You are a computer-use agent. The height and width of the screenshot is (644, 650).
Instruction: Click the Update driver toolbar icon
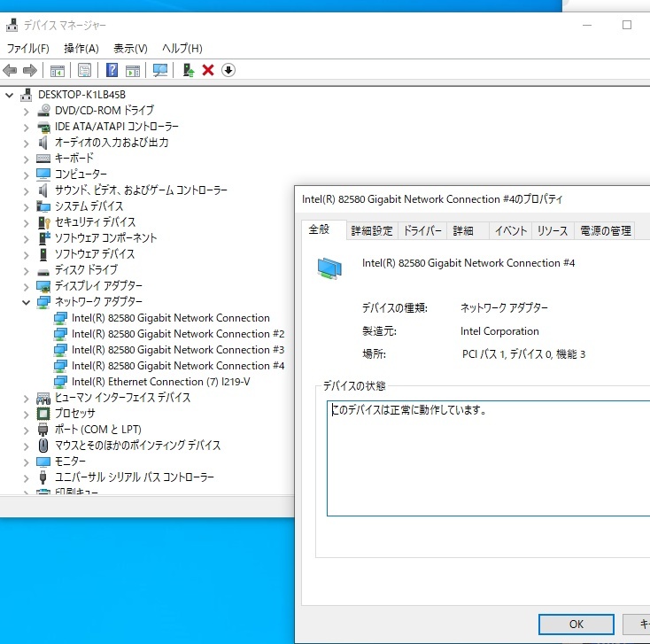pyautogui.click(x=189, y=70)
